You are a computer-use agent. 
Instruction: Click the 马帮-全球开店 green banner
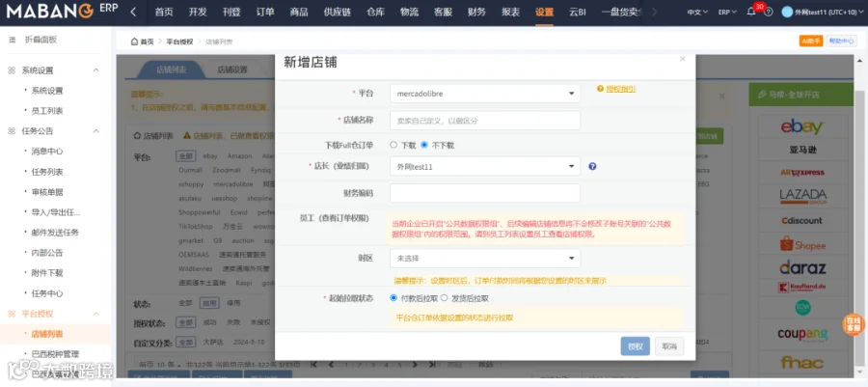[x=802, y=95]
